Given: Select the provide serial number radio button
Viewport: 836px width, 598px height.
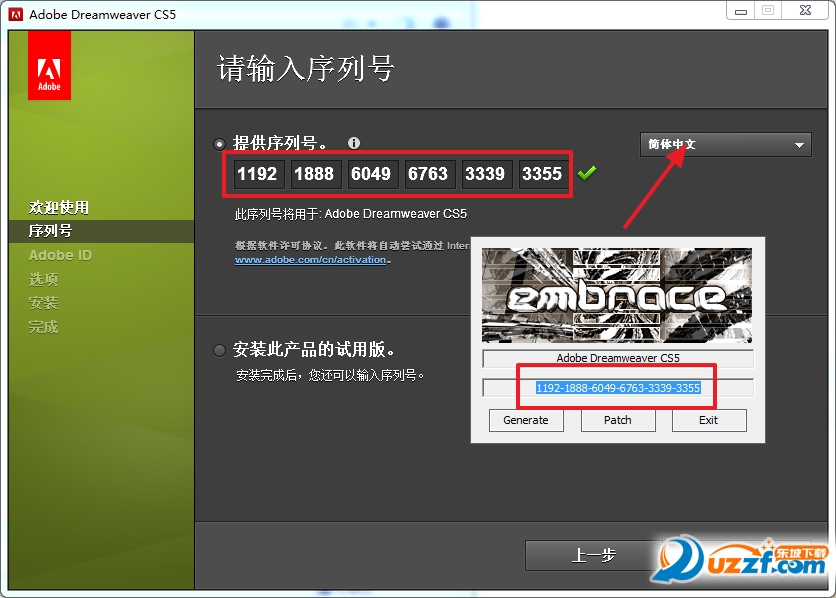Looking at the screenshot, I should point(219,144).
